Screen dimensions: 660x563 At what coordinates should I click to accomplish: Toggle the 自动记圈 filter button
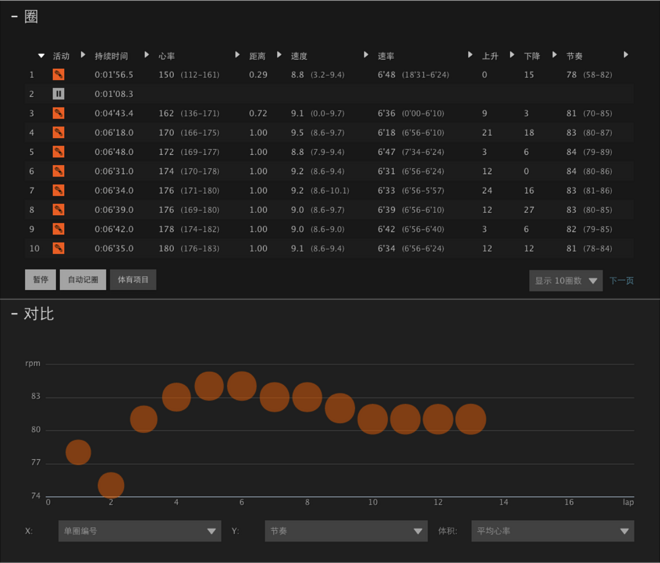click(82, 280)
